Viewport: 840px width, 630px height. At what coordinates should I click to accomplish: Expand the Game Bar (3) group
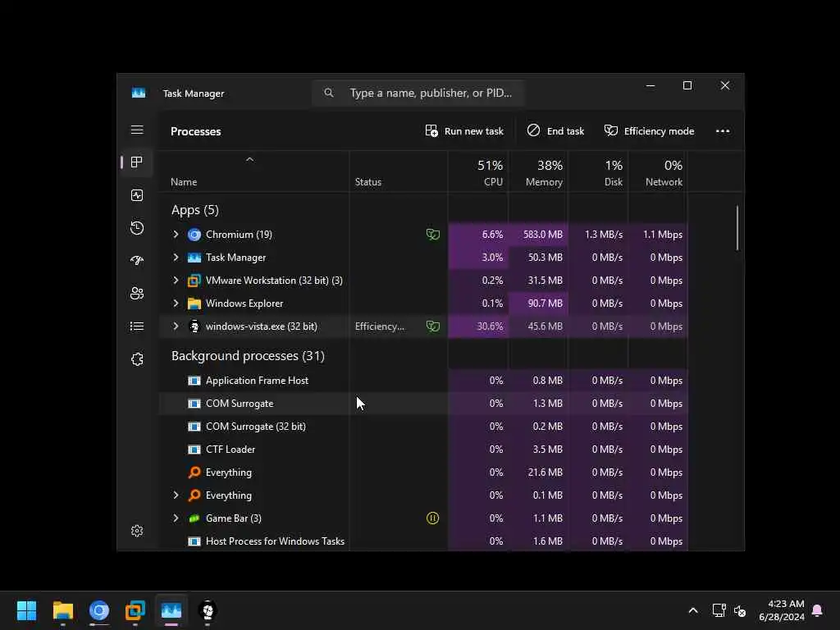click(x=176, y=518)
